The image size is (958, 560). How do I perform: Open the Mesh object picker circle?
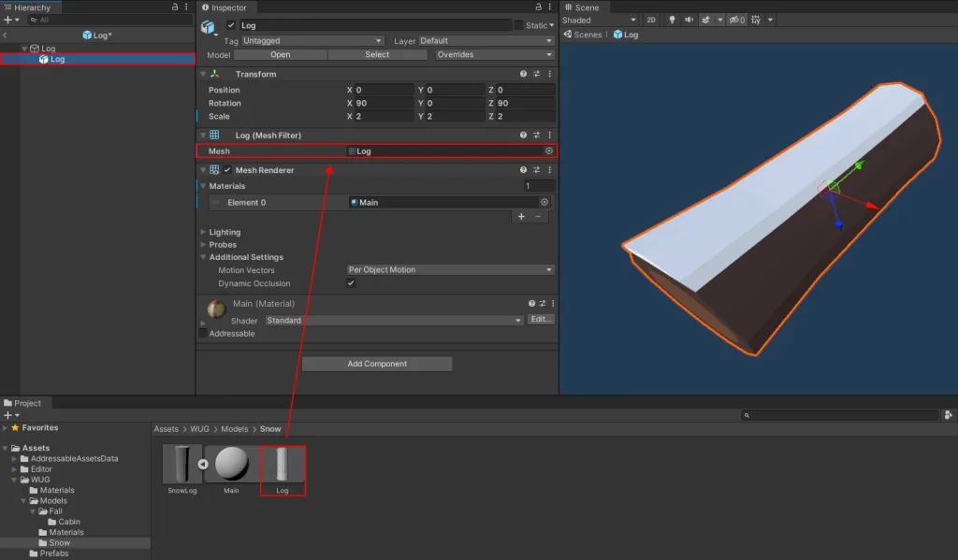click(548, 151)
